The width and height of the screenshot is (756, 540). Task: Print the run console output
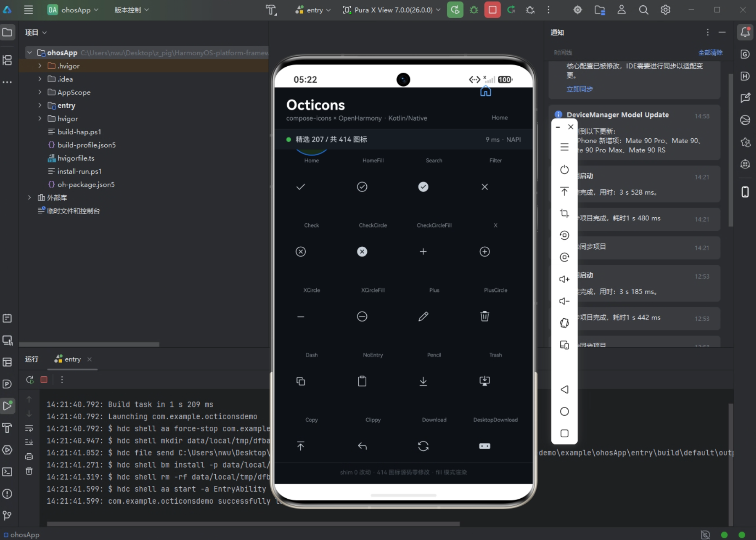click(x=29, y=456)
